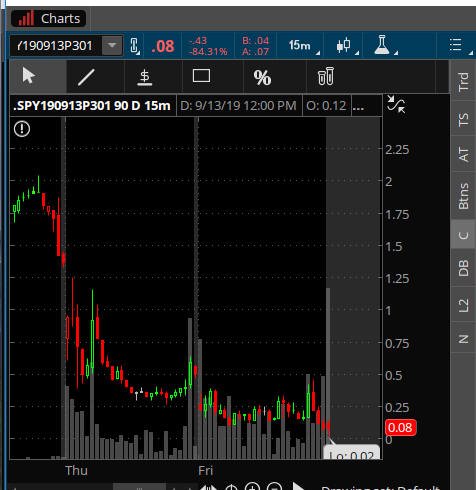Click the zoom in plus icon
Viewport: 476px width, 490px height.
(x=252, y=487)
